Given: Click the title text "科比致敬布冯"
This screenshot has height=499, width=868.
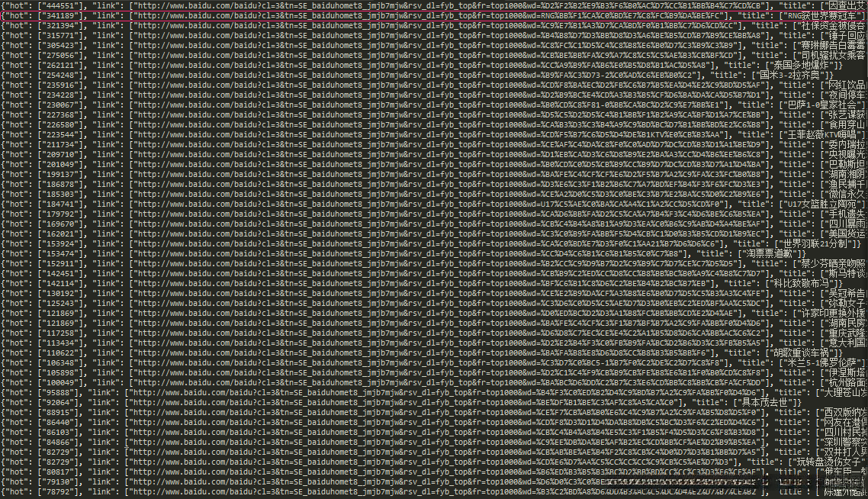Looking at the screenshot, I should [800, 284].
